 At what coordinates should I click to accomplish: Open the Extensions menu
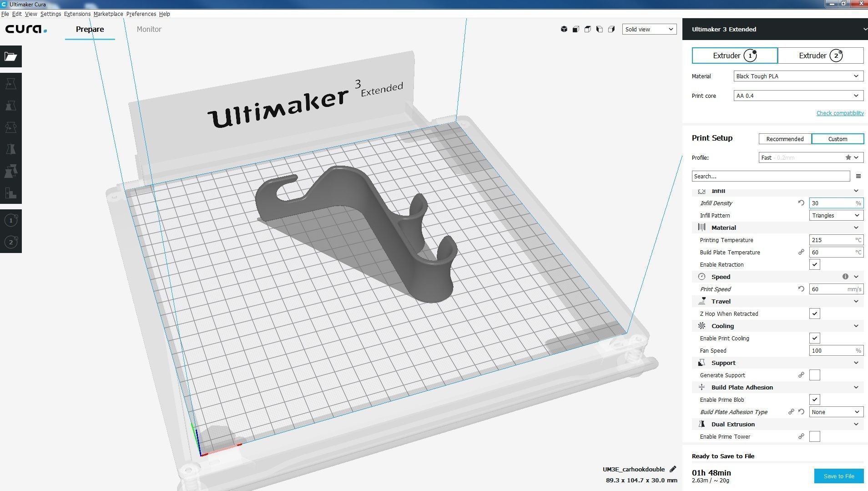(77, 14)
